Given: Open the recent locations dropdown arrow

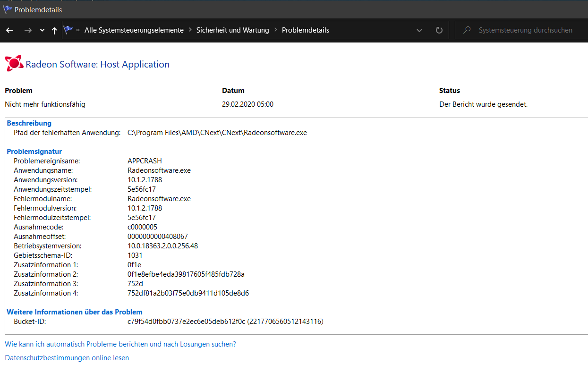Looking at the screenshot, I should tap(42, 31).
